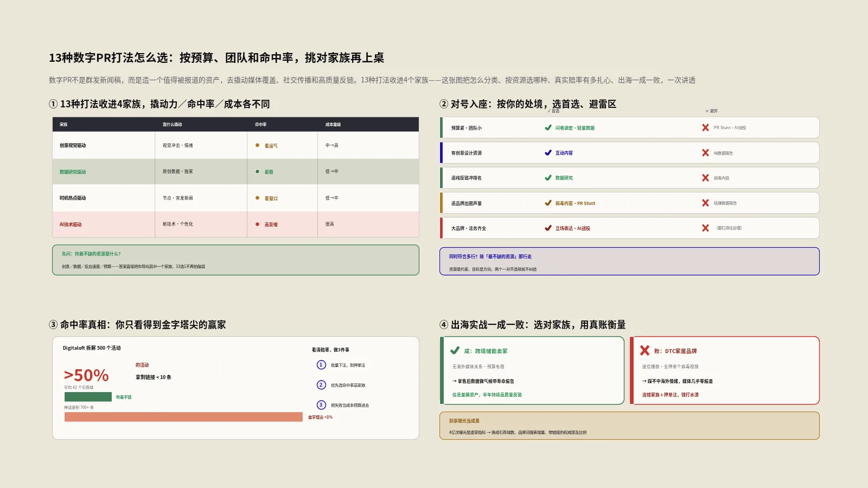Click section heading ③ 命中率真相
The height and width of the screenshot is (488, 868).
pyautogui.click(x=137, y=325)
